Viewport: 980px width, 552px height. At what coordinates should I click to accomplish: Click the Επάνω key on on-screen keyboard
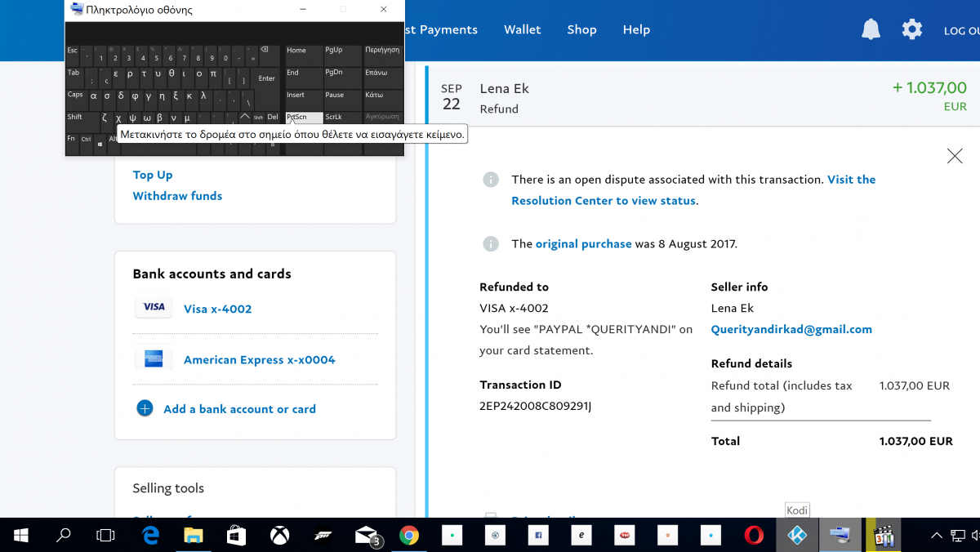point(383,78)
